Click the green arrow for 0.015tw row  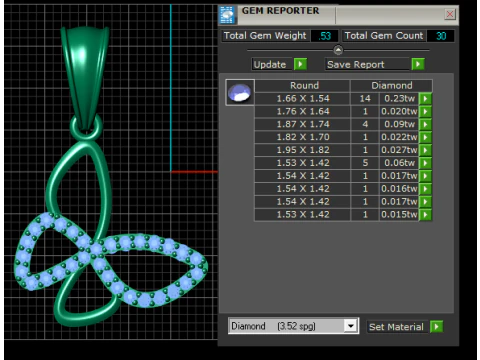point(425,215)
